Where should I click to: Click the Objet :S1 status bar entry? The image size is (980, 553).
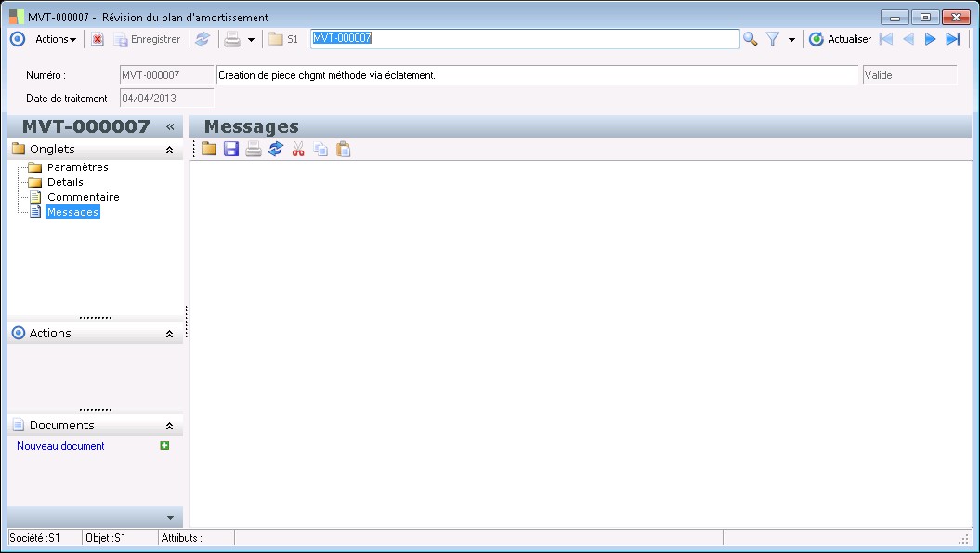[120, 537]
